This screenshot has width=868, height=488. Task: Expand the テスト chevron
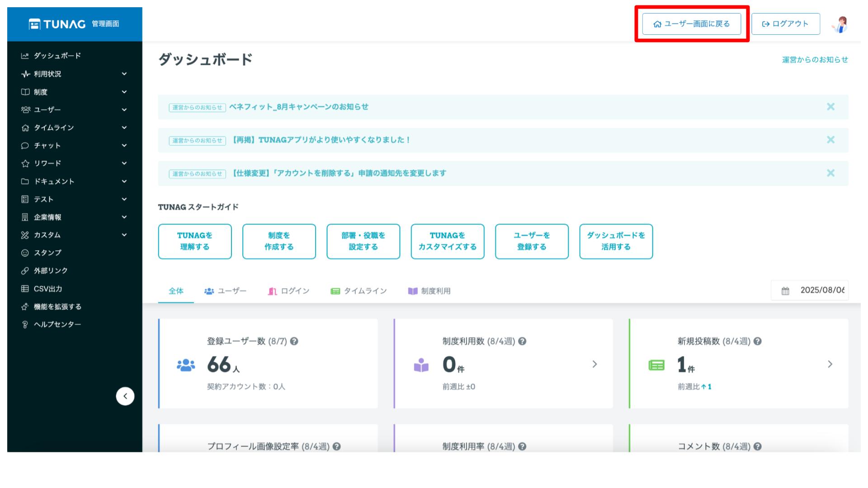(x=124, y=199)
